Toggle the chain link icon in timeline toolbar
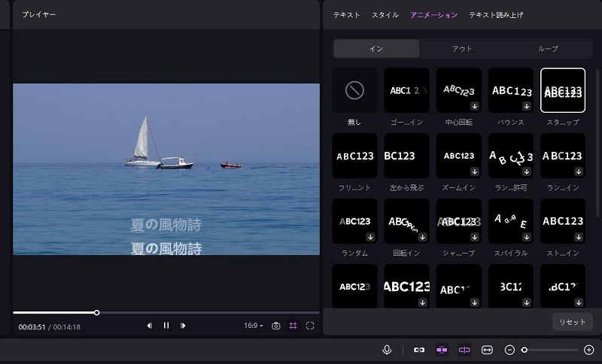This screenshot has width=602, height=364. pos(419,350)
